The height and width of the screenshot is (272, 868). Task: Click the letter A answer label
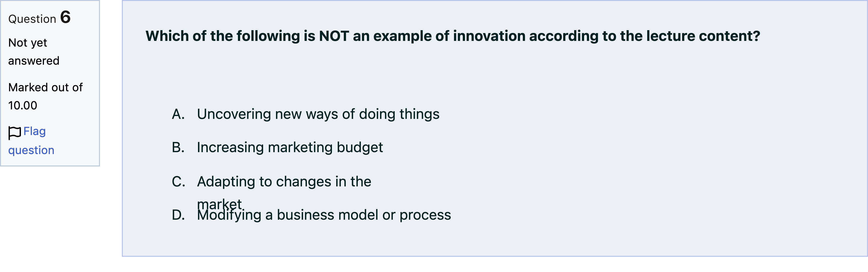click(x=178, y=114)
